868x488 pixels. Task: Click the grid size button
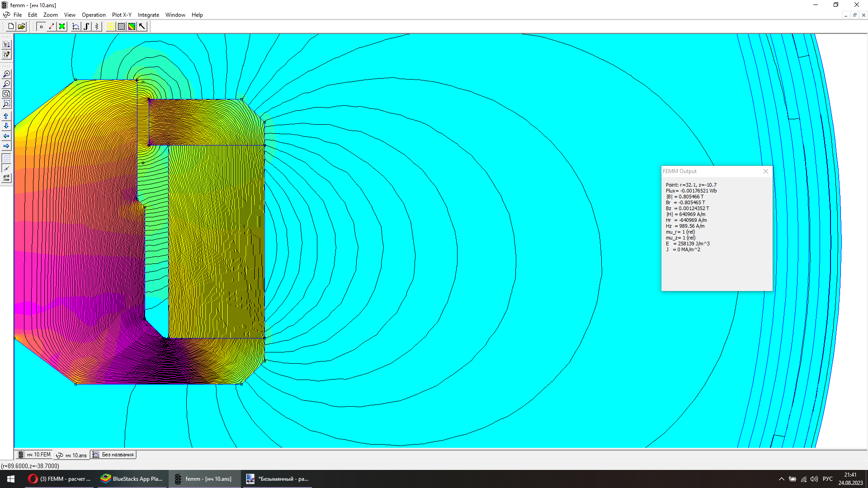pyautogui.click(x=6, y=178)
